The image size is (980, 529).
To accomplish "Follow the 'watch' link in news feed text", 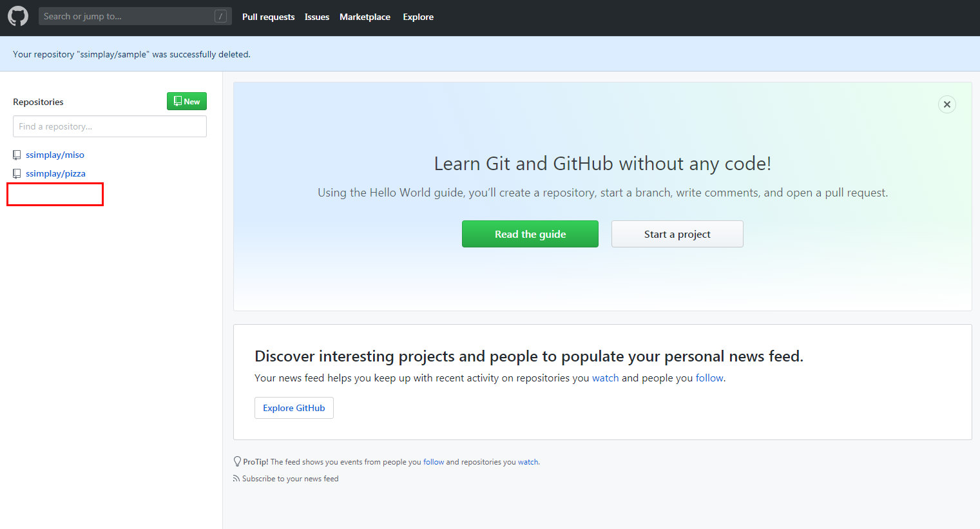I will coord(606,378).
